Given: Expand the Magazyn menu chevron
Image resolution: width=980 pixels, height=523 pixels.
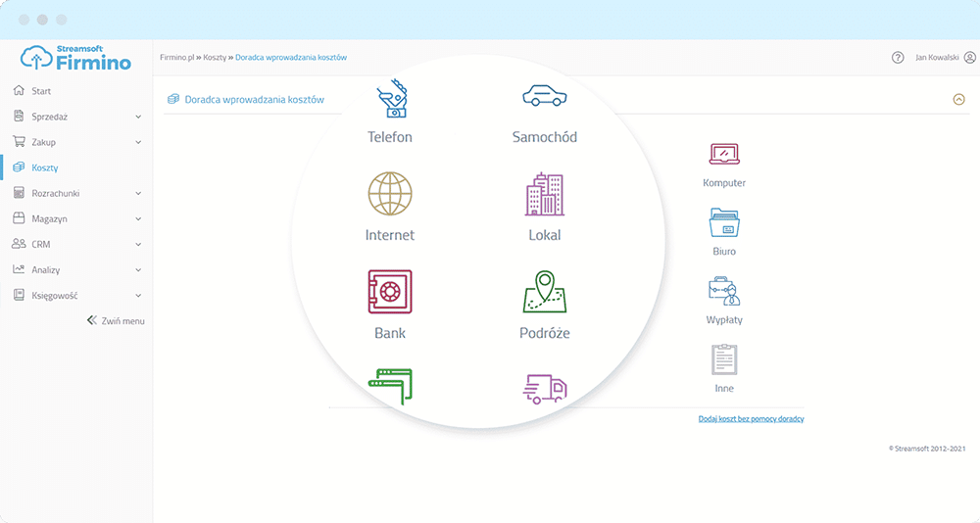Looking at the screenshot, I should coord(138,219).
